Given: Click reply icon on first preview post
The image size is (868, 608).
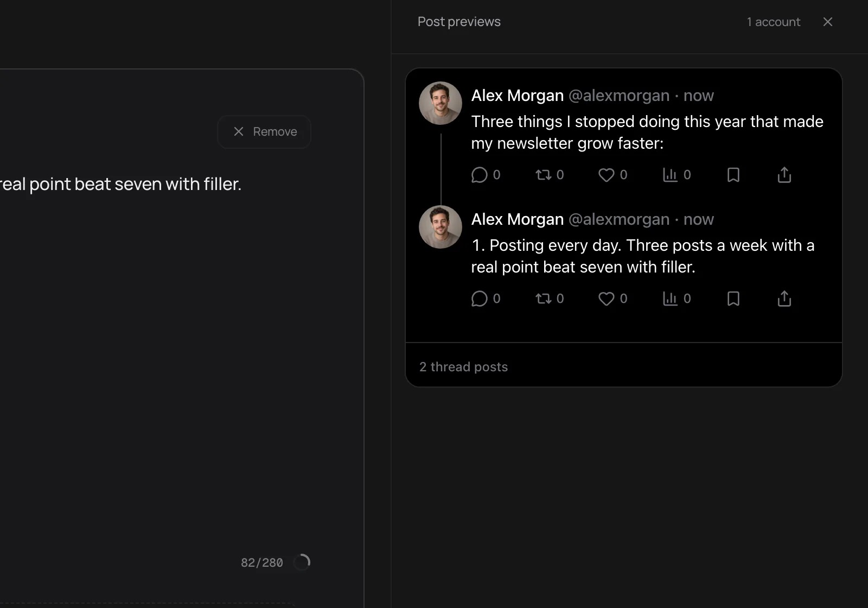Looking at the screenshot, I should point(479,175).
